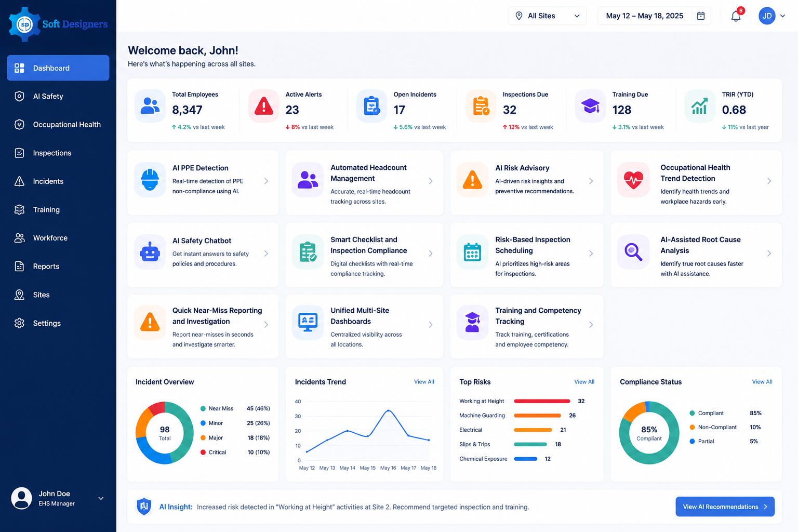
Task: Click the Open Incidents clipboard icon
Action: click(x=371, y=106)
